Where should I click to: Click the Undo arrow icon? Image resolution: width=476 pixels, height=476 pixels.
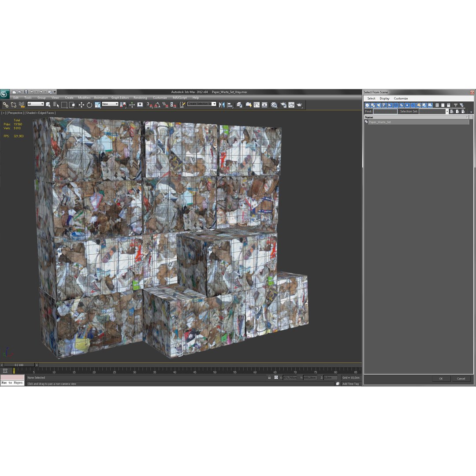pos(32,92)
